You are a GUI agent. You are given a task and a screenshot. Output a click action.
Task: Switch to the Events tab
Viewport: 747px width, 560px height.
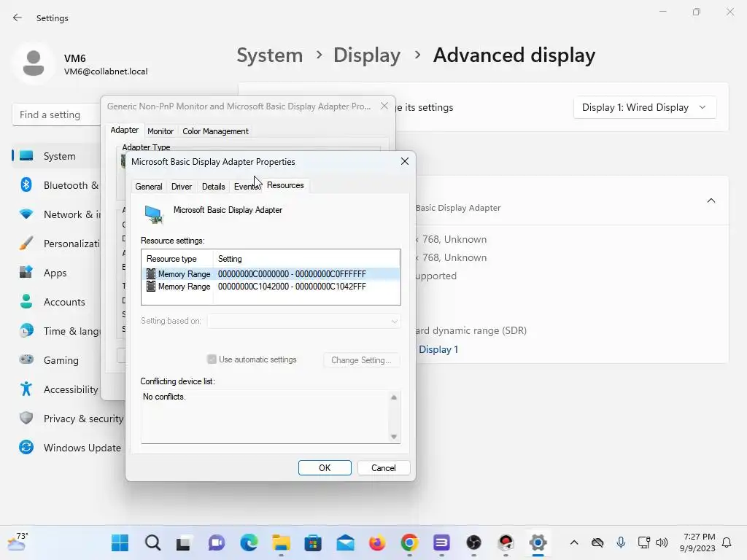(247, 186)
